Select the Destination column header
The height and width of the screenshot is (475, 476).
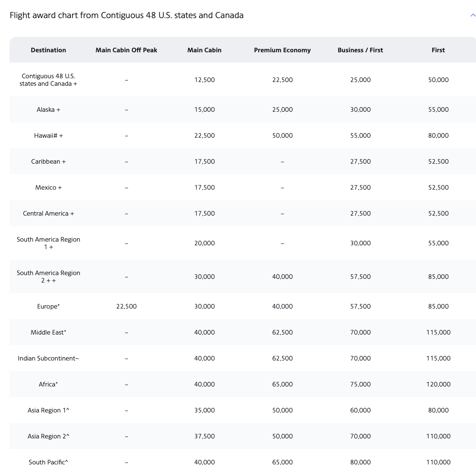click(x=48, y=50)
